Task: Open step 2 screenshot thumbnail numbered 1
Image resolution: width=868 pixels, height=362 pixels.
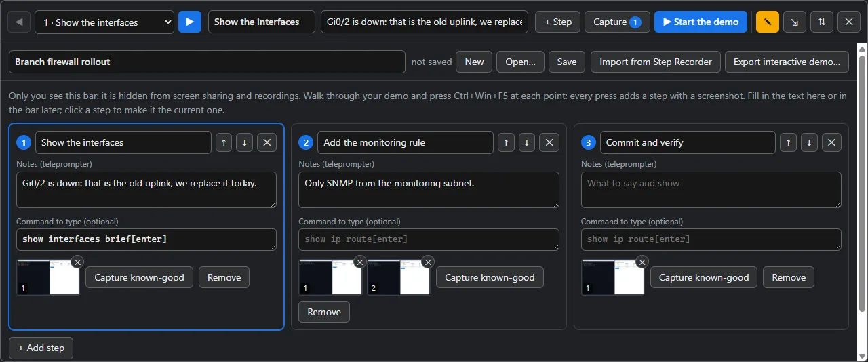Action: 330,277
